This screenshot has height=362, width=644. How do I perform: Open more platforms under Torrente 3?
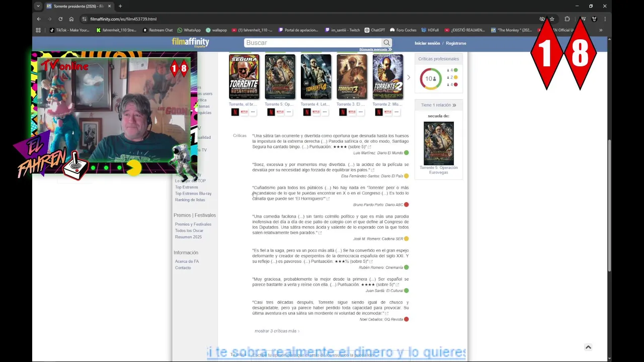pos(361,112)
